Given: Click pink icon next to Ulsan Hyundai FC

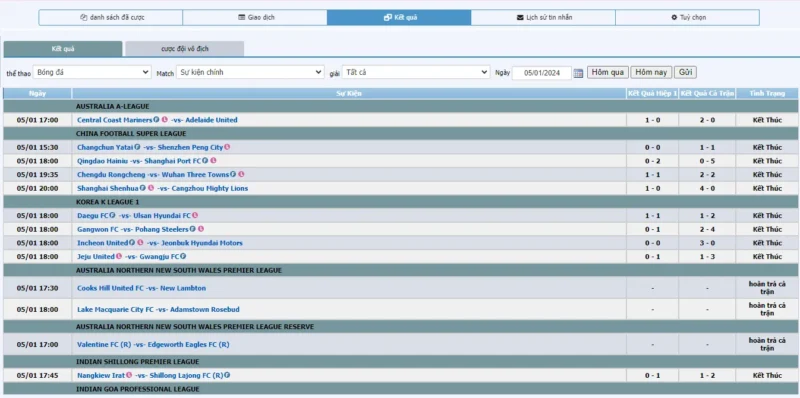Looking at the screenshot, I should [x=195, y=215].
